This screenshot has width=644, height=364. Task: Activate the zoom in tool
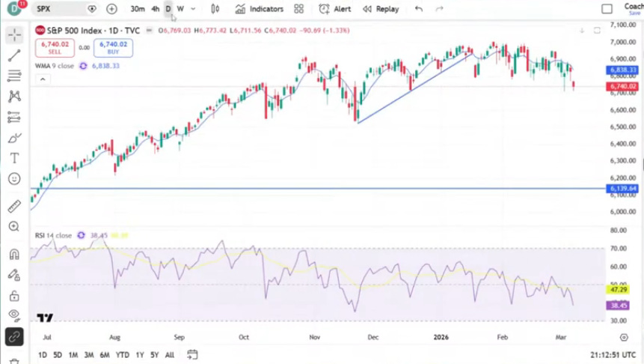coord(14,227)
